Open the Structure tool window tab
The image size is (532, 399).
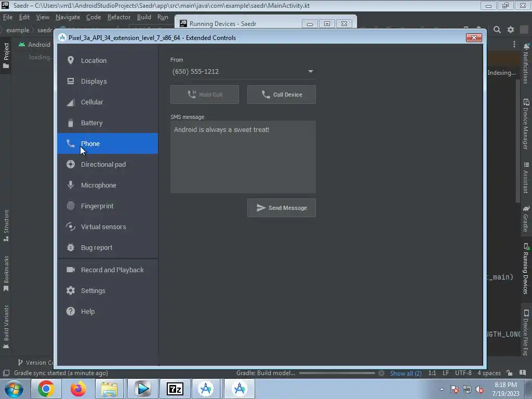coord(6,225)
